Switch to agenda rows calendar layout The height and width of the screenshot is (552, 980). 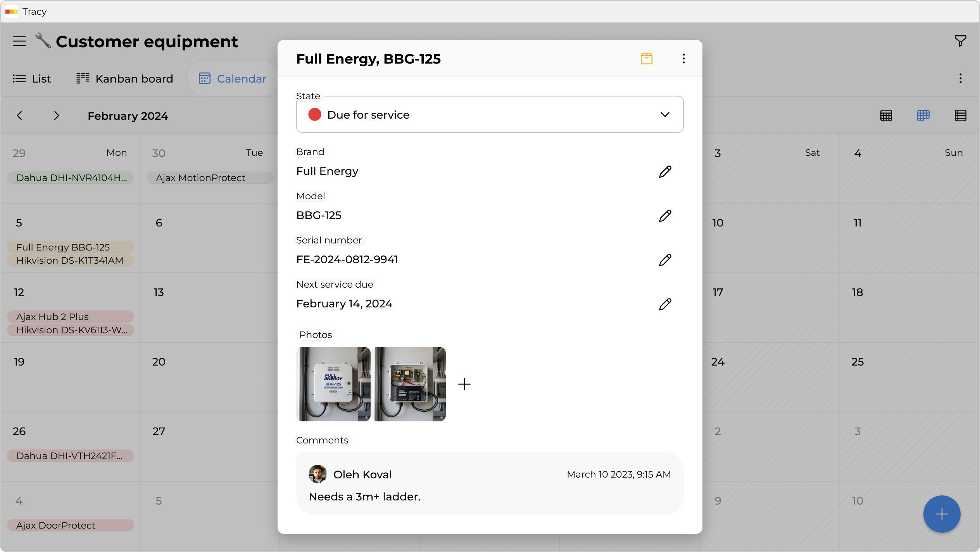(960, 116)
